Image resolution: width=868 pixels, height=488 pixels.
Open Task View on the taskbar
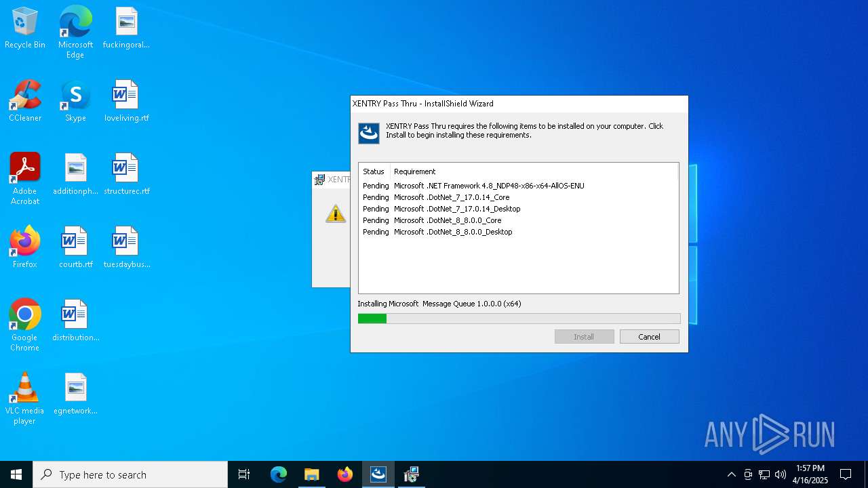click(244, 474)
